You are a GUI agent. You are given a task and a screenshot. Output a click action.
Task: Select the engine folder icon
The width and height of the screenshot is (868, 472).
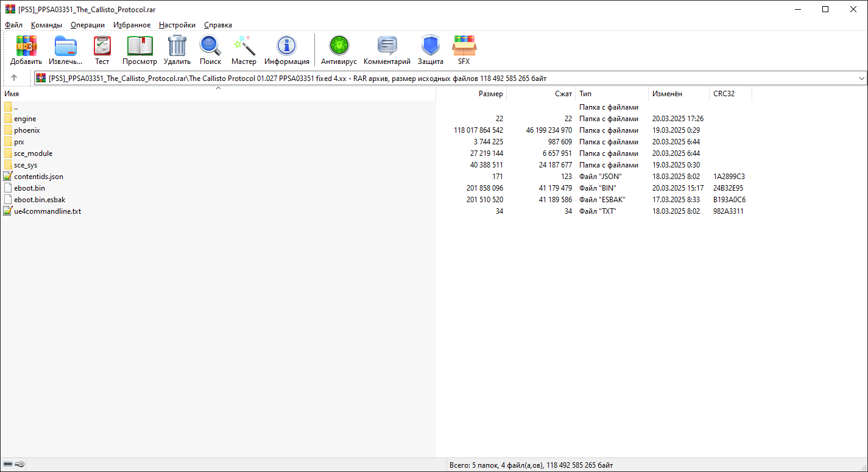click(8, 119)
